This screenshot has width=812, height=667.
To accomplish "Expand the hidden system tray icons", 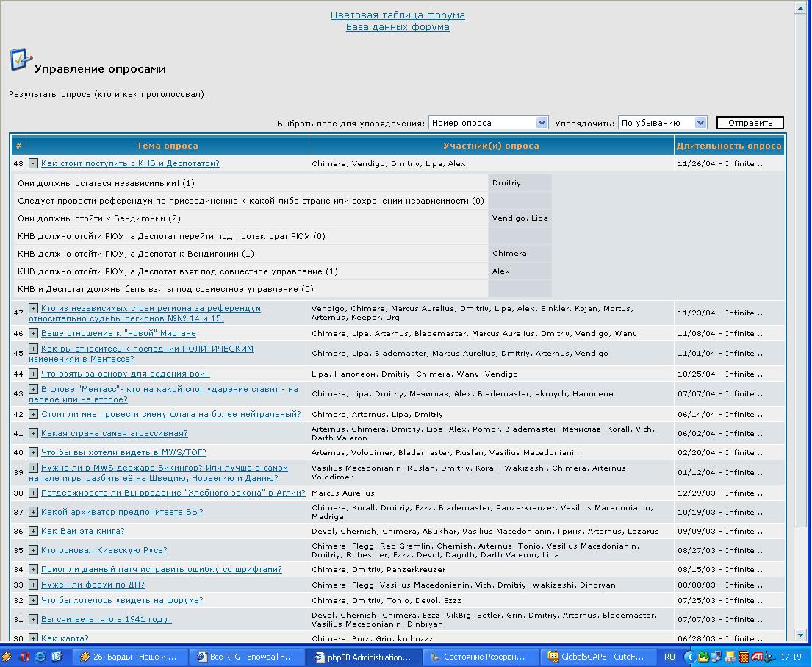I will [689, 657].
